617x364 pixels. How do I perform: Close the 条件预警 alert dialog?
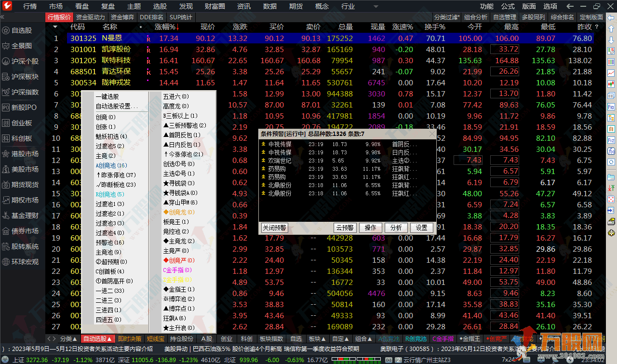431,134
